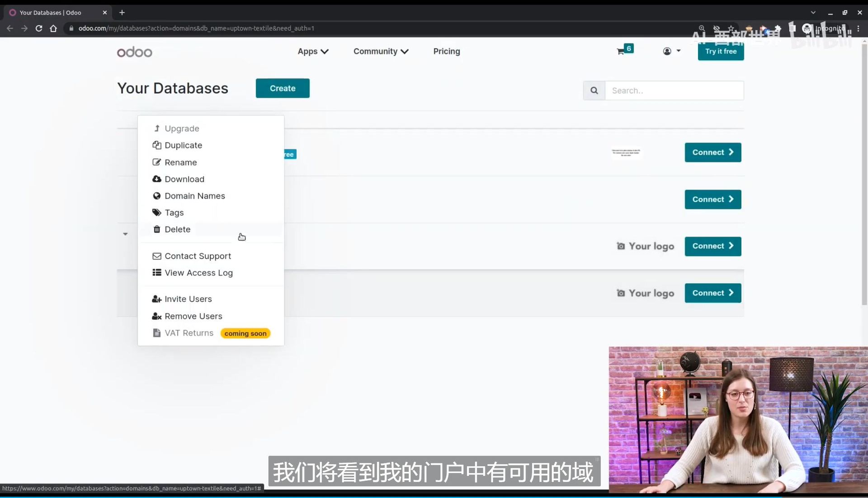
Task: Click Connect in the highlighted bottom row
Action: [713, 293]
